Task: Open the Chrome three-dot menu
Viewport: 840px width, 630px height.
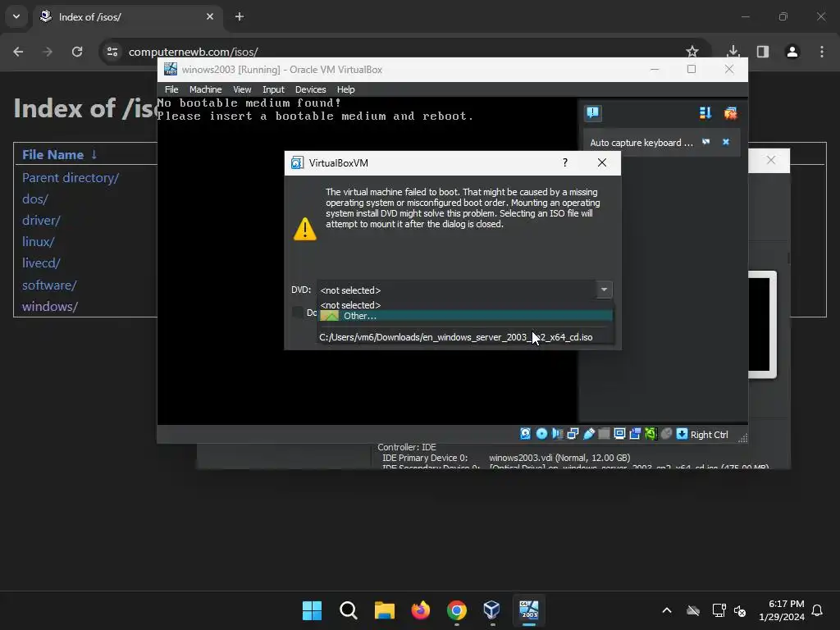Action: pos(822,52)
